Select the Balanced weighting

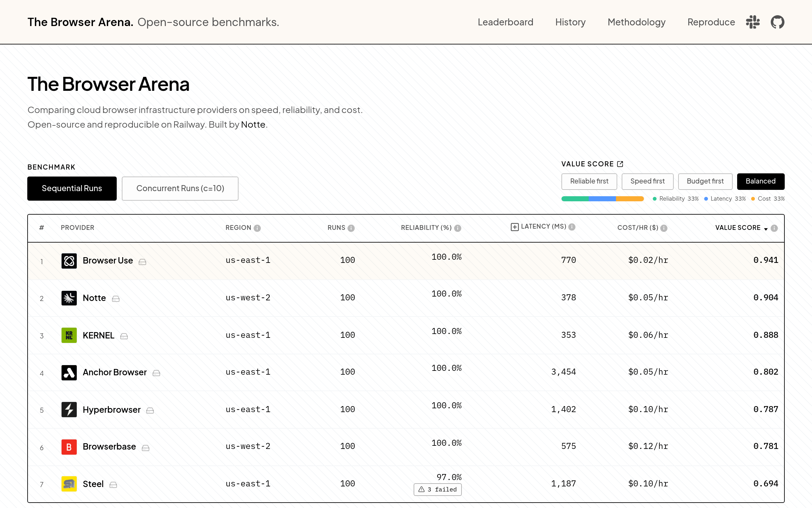pyautogui.click(x=761, y=181)
